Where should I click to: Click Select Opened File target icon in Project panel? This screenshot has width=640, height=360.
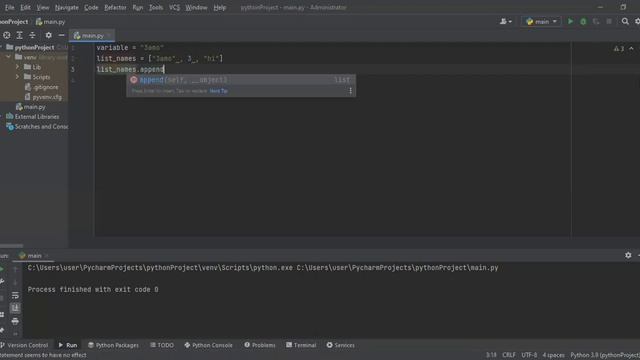point(7,35)
